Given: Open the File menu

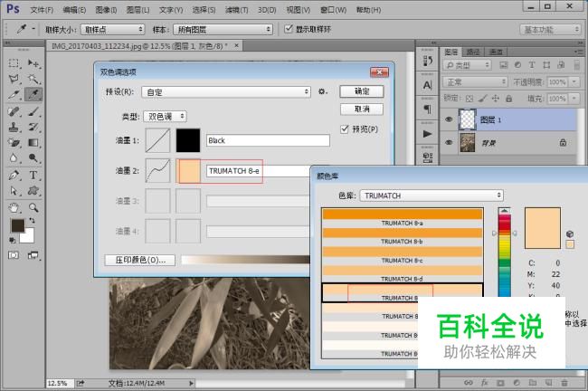Looking at the screenshot, I should (42, 10).
